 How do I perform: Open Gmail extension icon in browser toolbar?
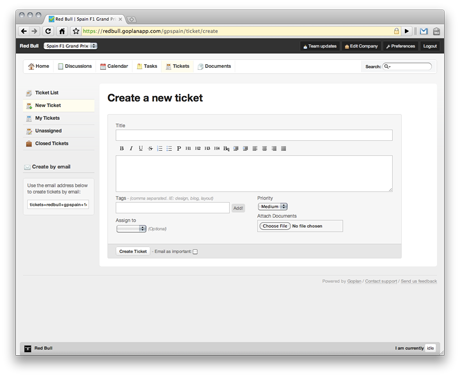(424, 31)
